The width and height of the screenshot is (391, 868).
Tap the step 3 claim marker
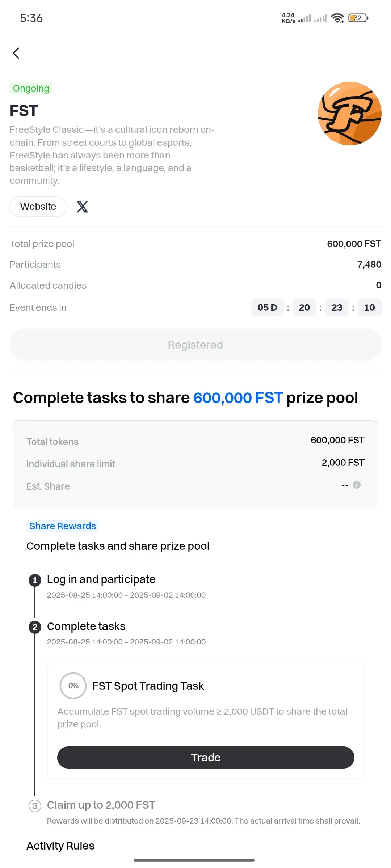click(35, 806)
